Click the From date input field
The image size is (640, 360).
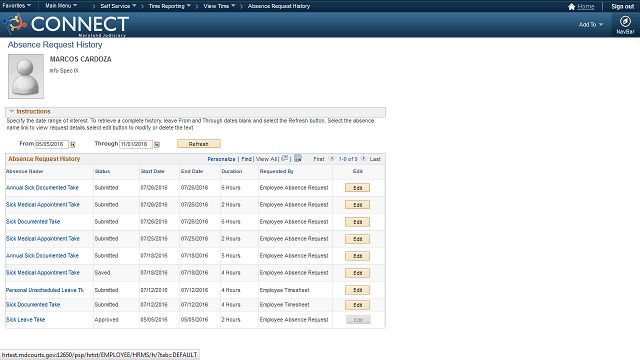point(52,144)
